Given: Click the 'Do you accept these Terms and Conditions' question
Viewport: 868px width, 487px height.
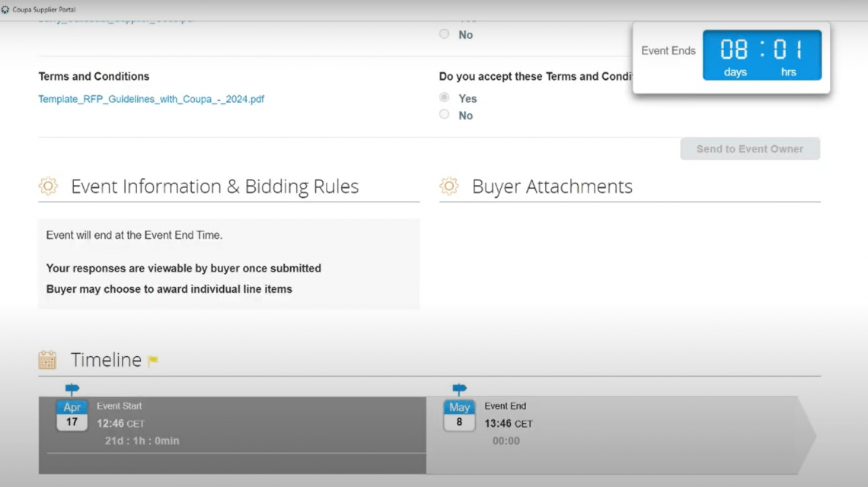Looking at the screenshot, I should click(535, 76).
